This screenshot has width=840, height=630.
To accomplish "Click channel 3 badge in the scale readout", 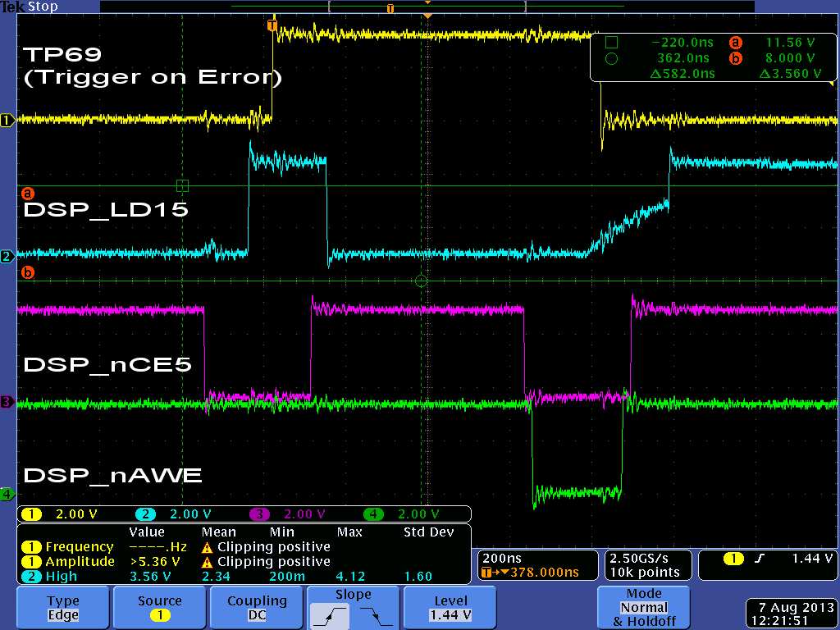I will click(x=259, y=514).
